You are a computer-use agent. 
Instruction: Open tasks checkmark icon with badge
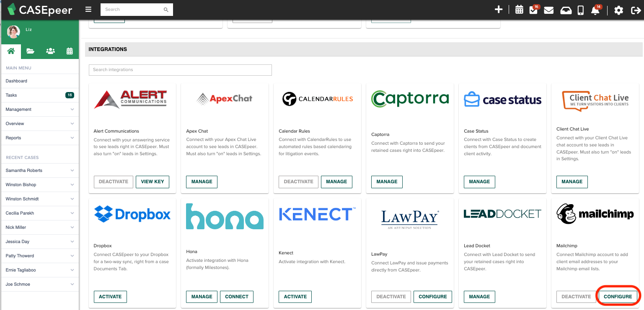pos(534,10)
